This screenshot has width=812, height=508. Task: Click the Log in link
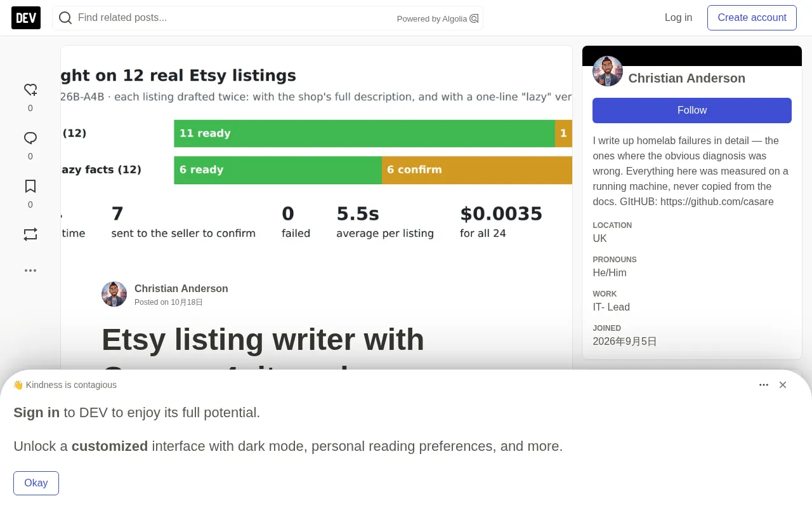click(x=678, y=18)
